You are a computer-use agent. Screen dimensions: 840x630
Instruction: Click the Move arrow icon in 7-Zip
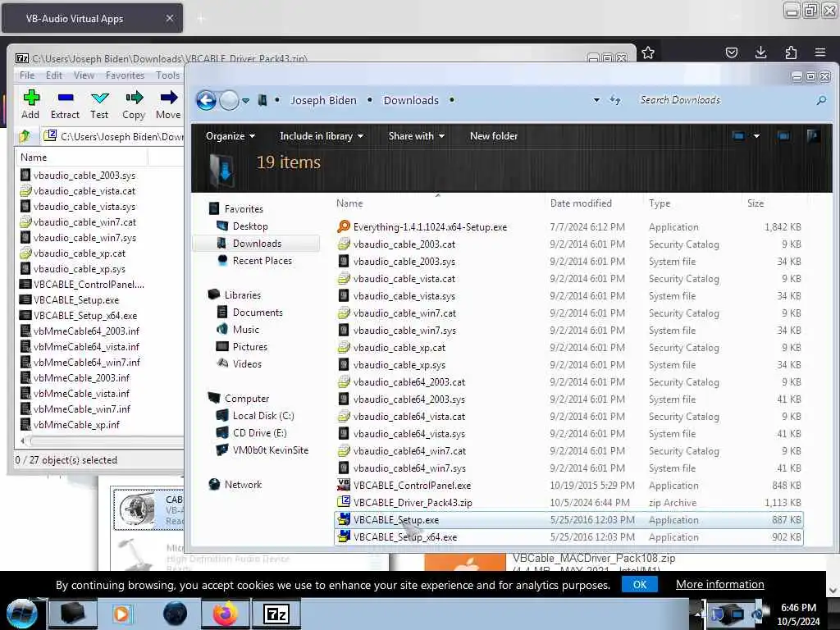(169, 98)
